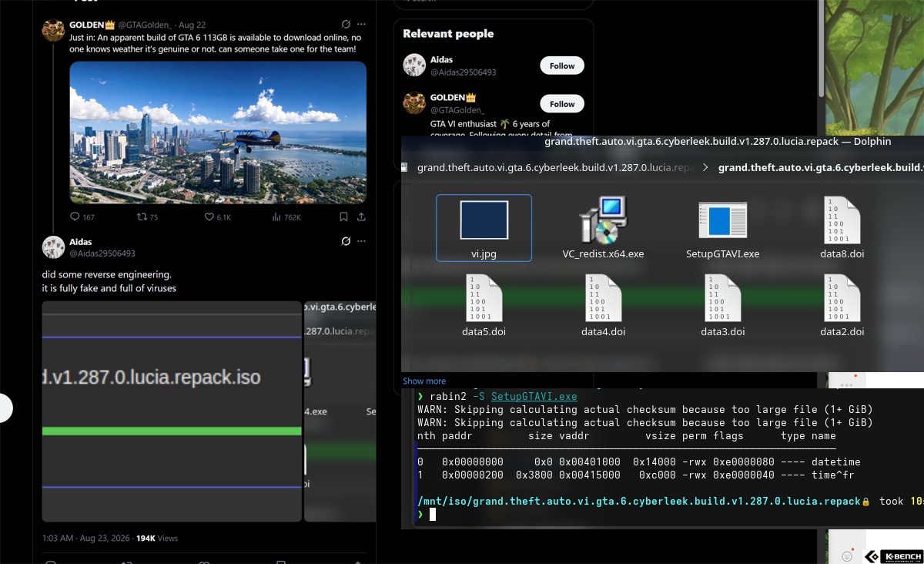Open the lucia.repack.iso screenshot attachment

coord(172,411)
